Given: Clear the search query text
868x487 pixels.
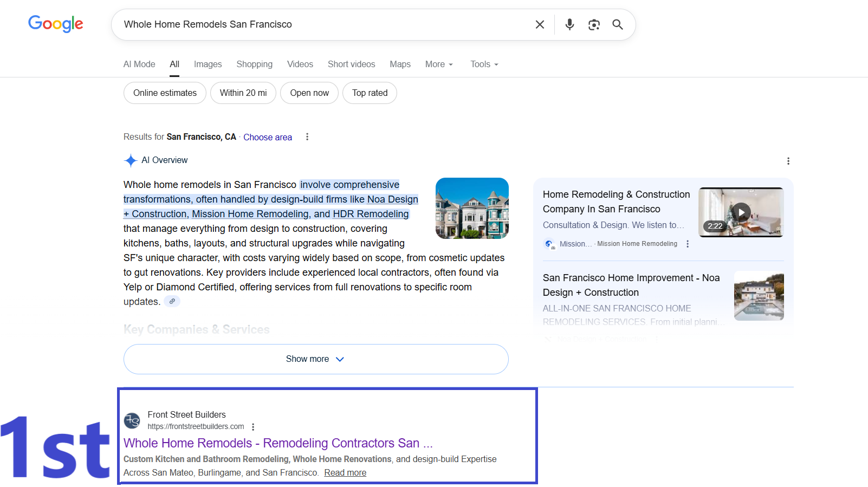Looking at the screenshot, I should tap(540, 24).
